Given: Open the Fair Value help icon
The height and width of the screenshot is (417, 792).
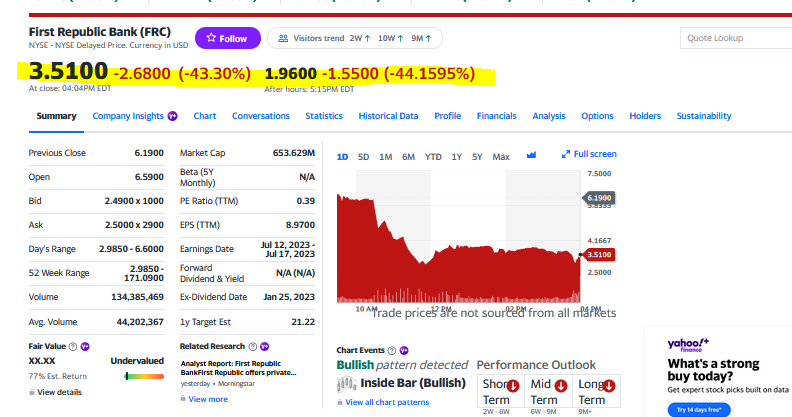Looking at the screenshot, I should point(73,346).
